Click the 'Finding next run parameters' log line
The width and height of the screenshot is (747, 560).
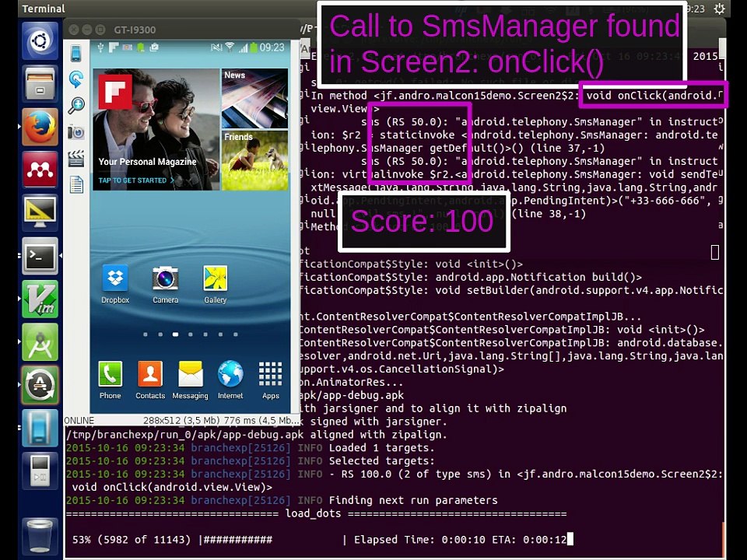point(413,500)
